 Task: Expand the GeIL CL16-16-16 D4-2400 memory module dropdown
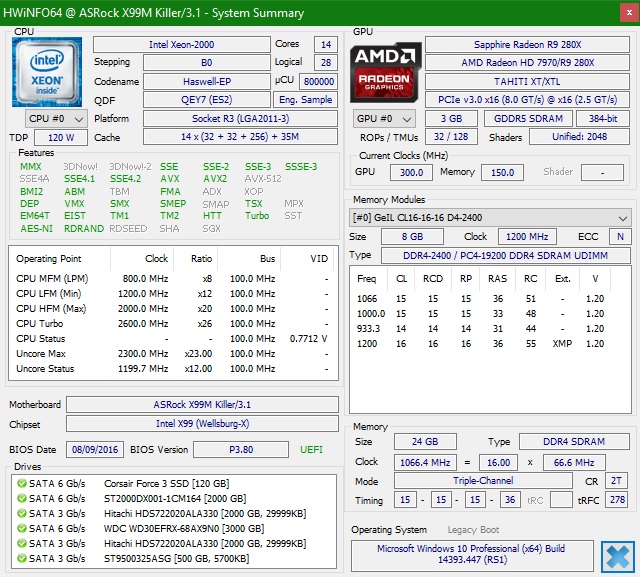(490, 217)
